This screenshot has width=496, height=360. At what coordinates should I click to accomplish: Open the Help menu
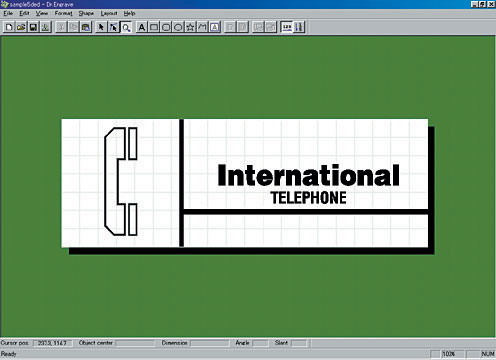point(129,13)
